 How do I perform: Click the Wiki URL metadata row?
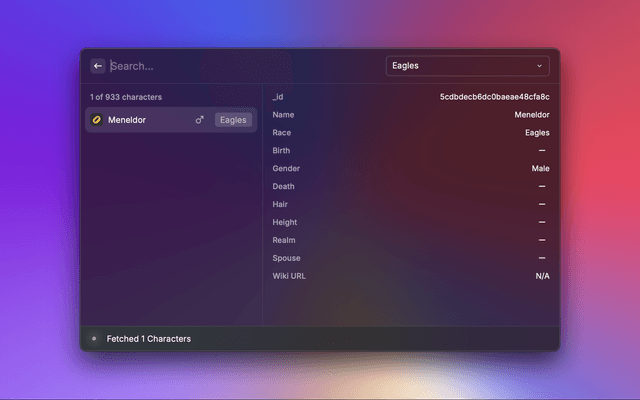click(x=410, y=276)
